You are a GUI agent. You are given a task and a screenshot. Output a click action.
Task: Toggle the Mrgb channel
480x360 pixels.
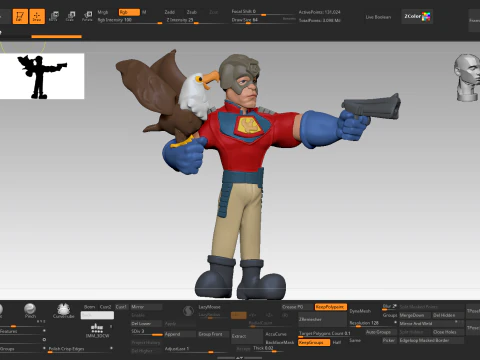(x=103, y=12)
